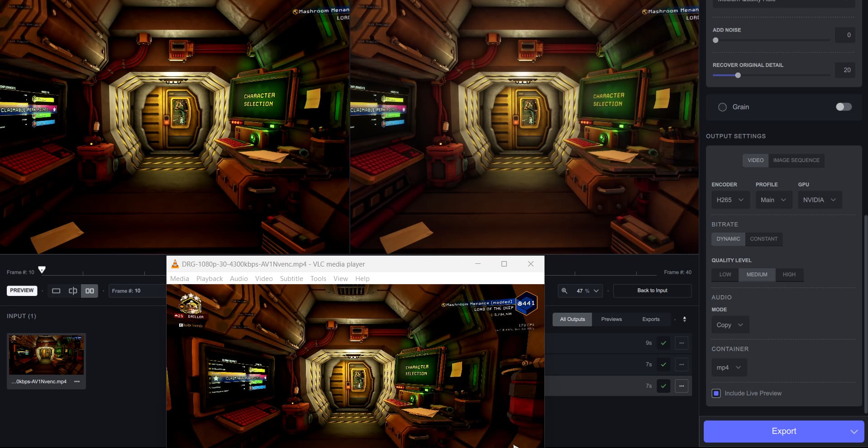Open the Playback menu in VLC

209,279
